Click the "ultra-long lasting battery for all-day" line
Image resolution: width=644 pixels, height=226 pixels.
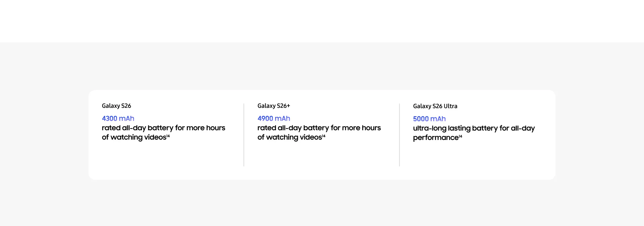coord(474,128)
